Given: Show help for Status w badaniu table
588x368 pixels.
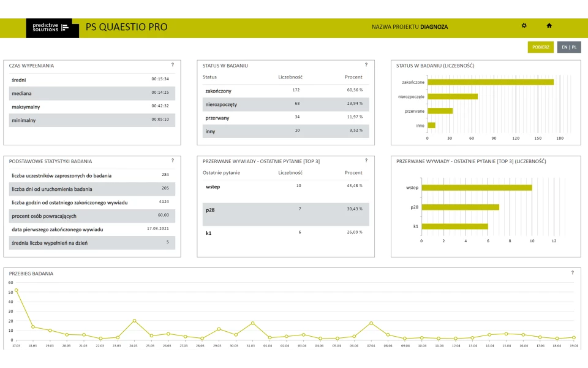Looking at the screenshot, I should [366, 64].
